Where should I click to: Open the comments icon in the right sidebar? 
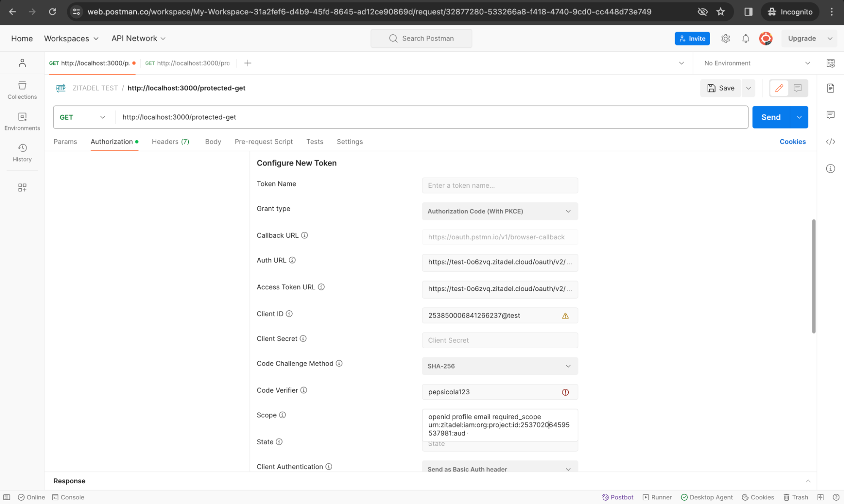(830, 115)
